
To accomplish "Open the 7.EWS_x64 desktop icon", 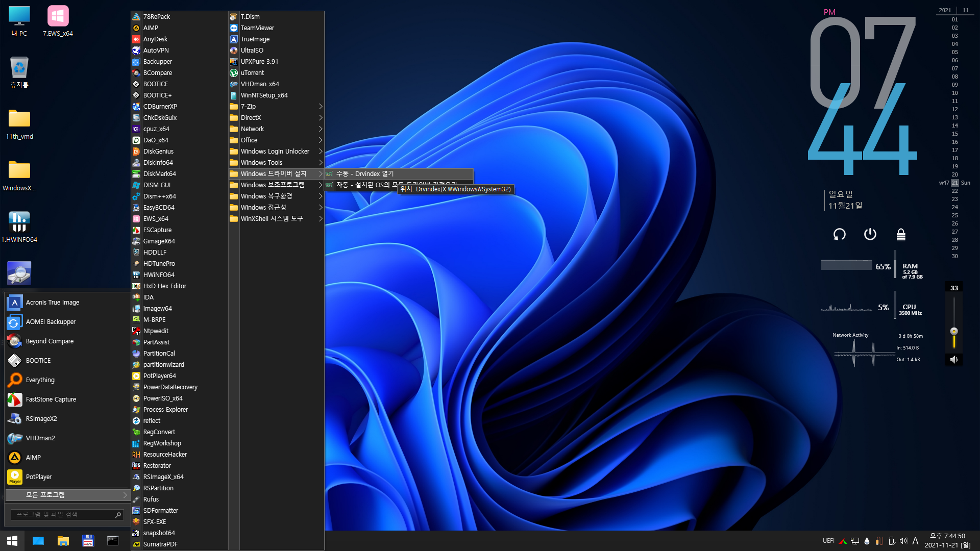I will pos(58,21).
